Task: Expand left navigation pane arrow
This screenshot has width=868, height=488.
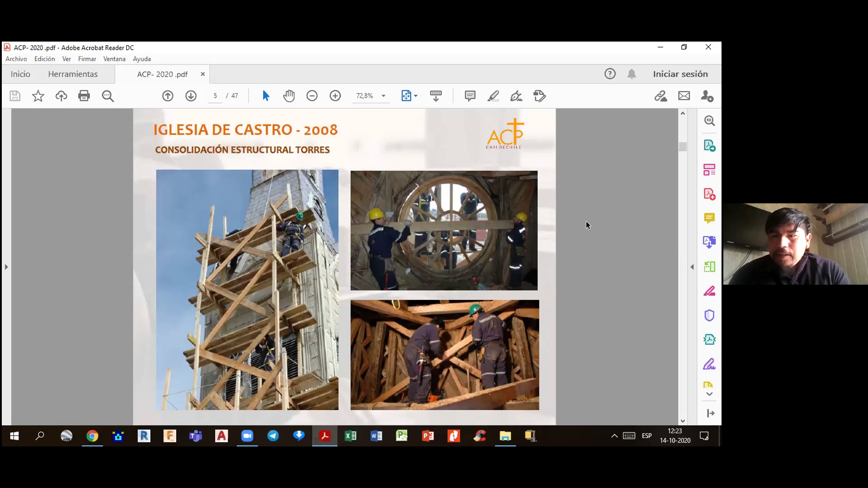Action: tap(6, 267)
